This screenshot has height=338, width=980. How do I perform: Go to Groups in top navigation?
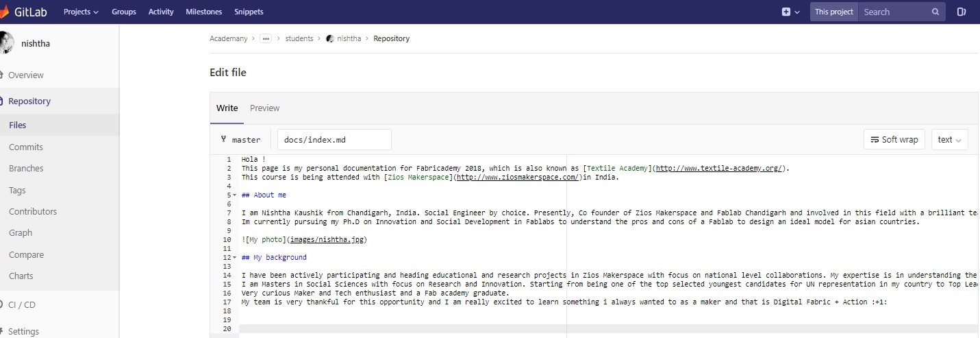click(x=124, y=12)
